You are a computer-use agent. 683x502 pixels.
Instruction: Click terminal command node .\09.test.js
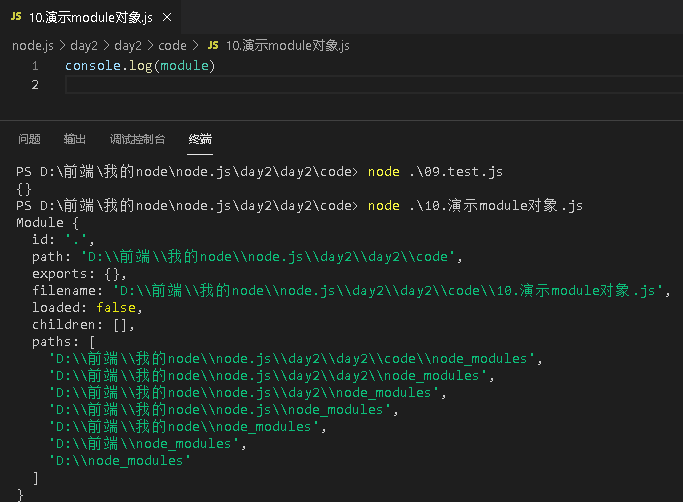(435, 172)
